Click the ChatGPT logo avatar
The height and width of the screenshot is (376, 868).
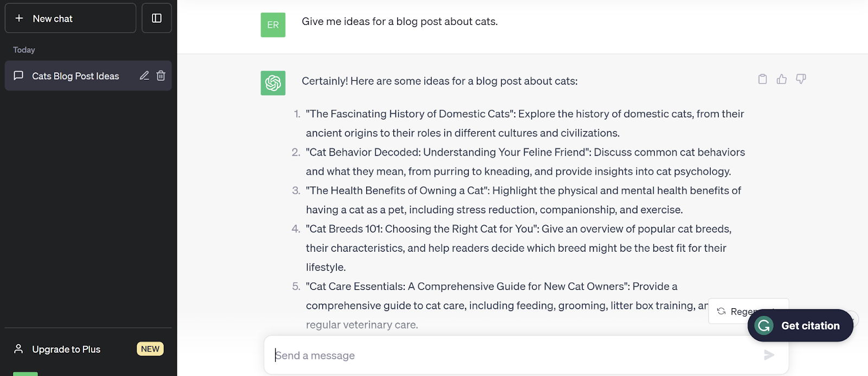[273, 83]
